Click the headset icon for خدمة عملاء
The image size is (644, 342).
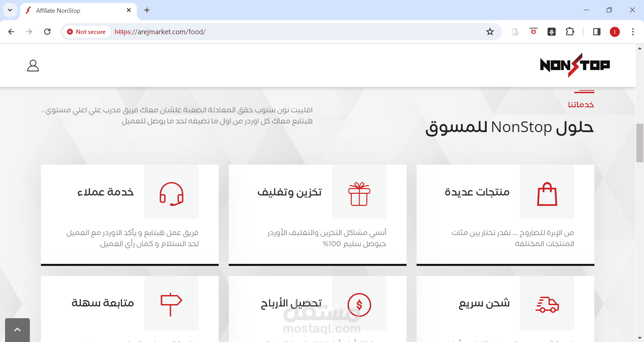click(x=171, y=194)
